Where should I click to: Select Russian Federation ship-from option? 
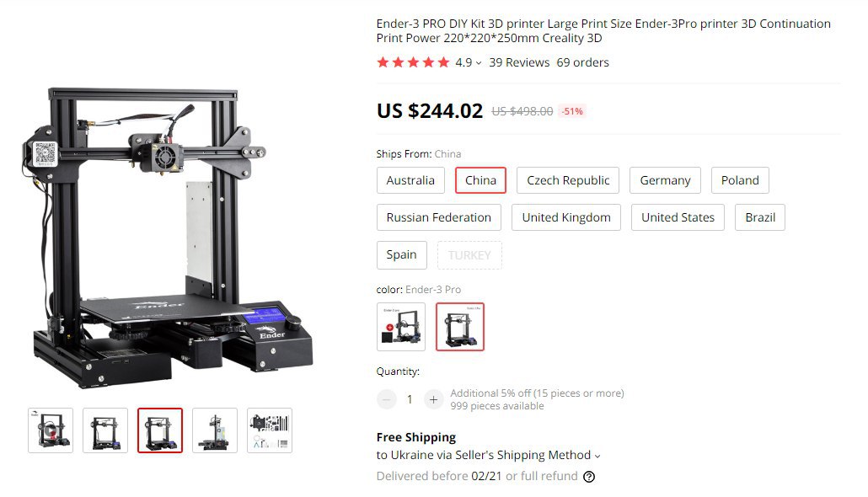coord(439,217)
